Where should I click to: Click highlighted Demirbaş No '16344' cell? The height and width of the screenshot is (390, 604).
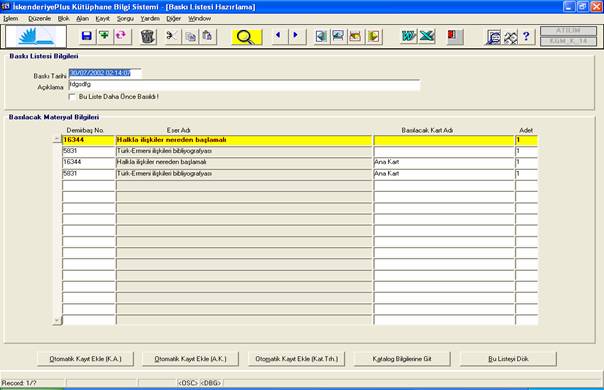click(89, 140)
